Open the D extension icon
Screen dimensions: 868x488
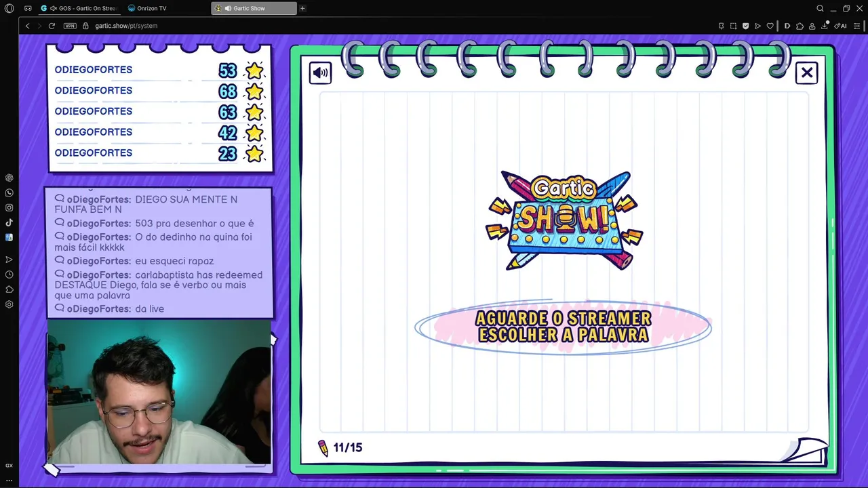[787, 26]
